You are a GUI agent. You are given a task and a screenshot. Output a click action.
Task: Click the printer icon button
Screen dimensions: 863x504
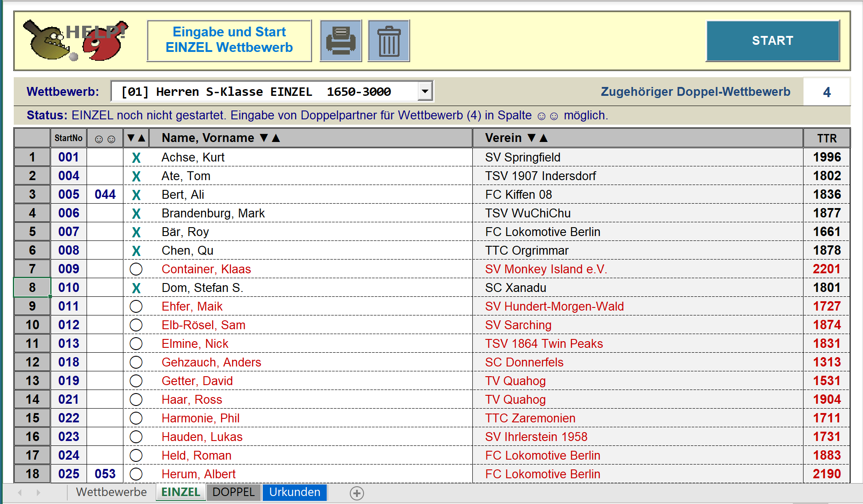pyautogui.click(x=340, y=41)
